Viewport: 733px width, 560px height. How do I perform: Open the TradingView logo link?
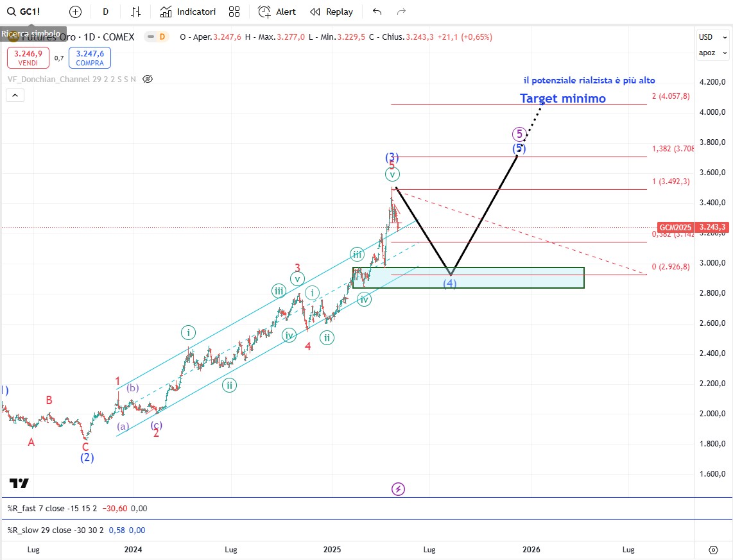[x=19, y=484]
